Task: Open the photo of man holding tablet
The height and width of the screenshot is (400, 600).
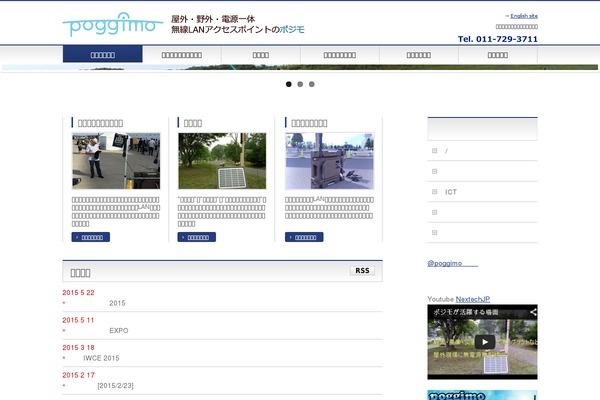Action: tap(116, 161)
